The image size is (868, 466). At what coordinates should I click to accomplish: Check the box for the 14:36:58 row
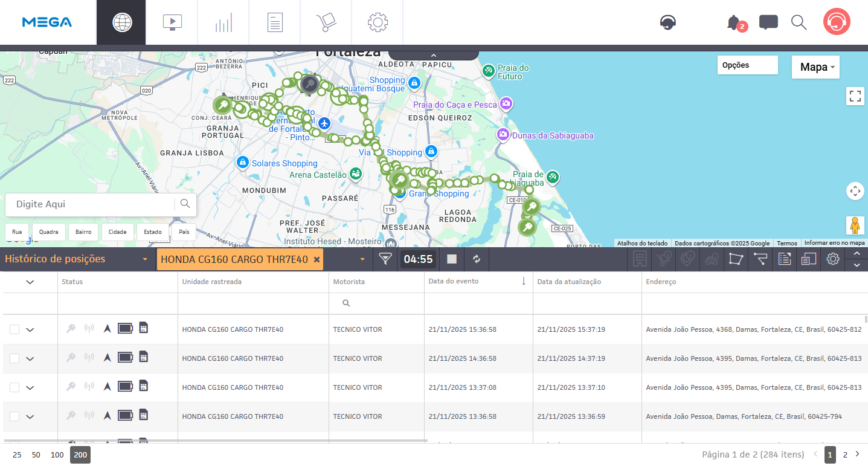(14, 358)
